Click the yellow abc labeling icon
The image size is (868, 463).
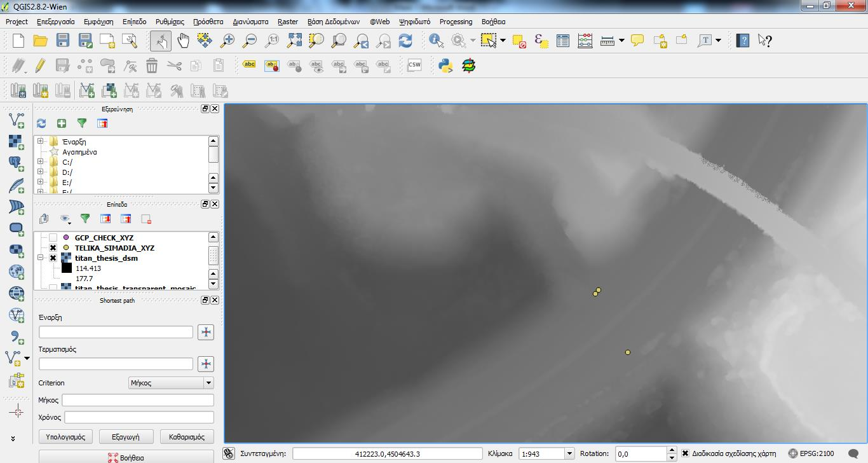click(250, 65)
